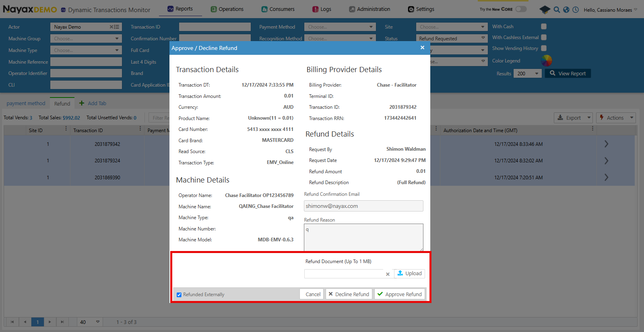Clear the Nayax Demo actor field
644x332 pixels.
(x=111, y=27)
